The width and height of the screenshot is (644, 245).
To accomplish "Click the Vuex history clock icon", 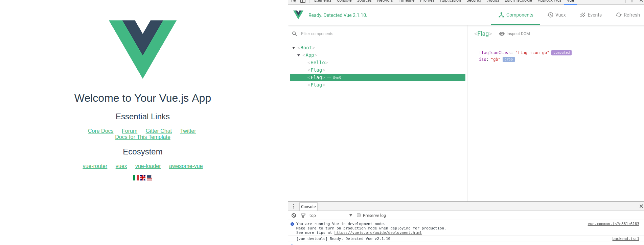I will click(550, 15).
